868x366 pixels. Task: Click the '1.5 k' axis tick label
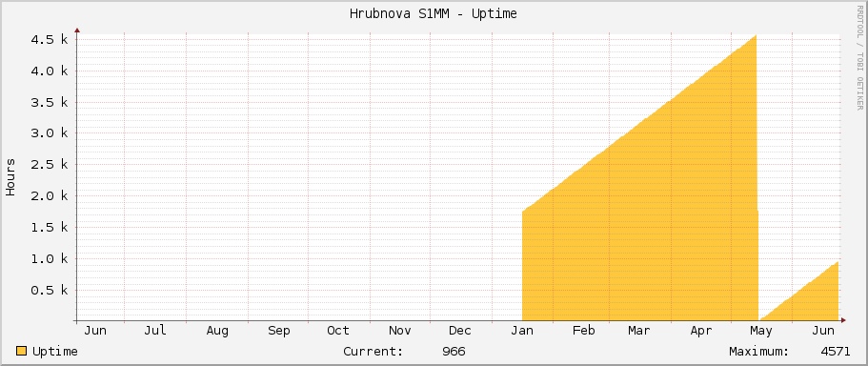coord(50,228)
